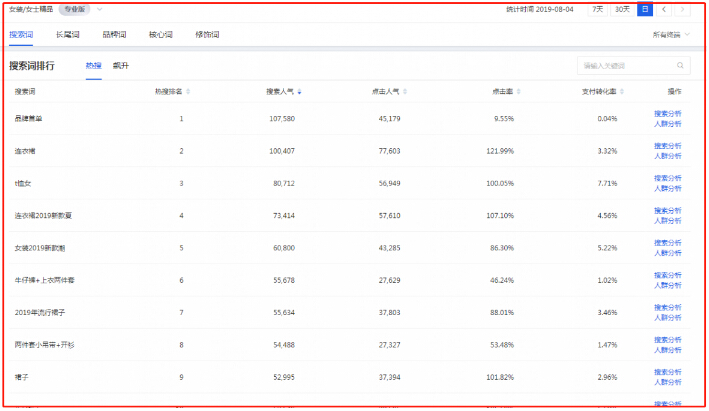Switch to the 品牌词 tab
This screenshot has height=411, width=709.
(x=112, y=34)
